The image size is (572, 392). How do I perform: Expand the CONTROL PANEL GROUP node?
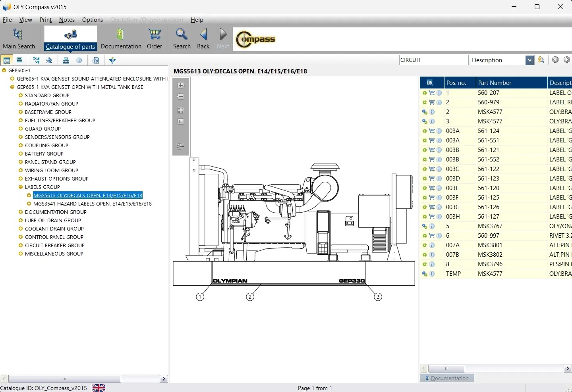point(21,237)
